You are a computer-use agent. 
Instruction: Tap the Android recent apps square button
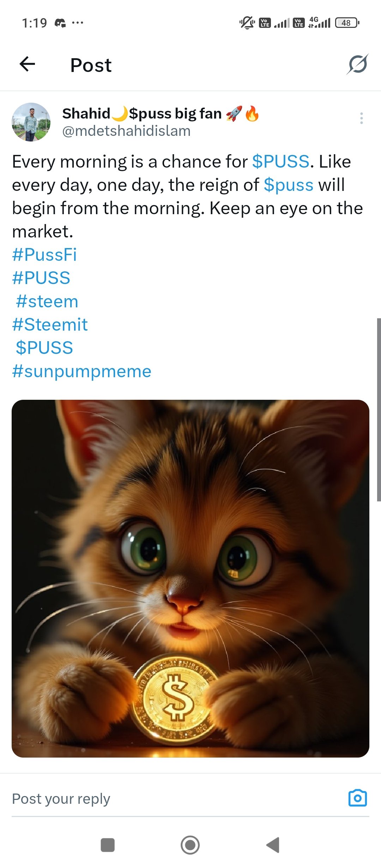click(108, 845)
